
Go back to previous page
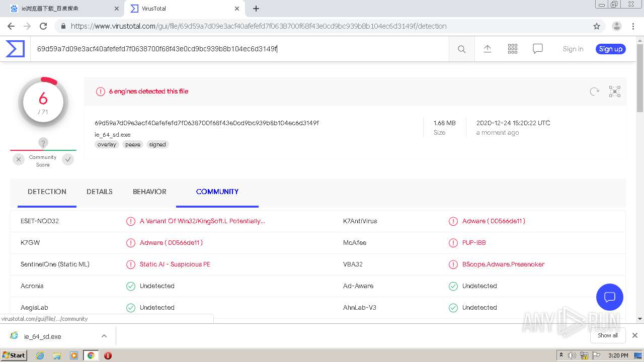[x=11, y=26]
